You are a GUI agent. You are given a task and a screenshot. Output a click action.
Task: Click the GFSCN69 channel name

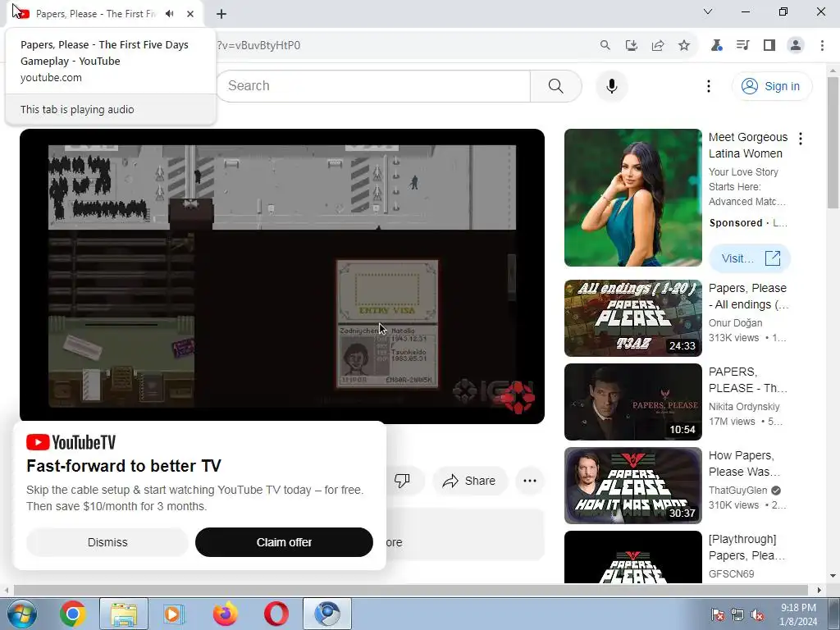731,573
